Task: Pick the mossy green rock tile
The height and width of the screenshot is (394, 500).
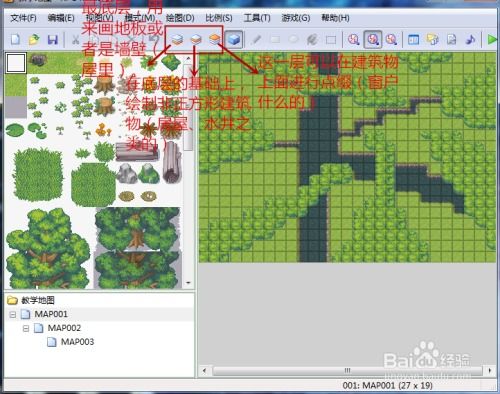Action: click(x=149, y=173)
